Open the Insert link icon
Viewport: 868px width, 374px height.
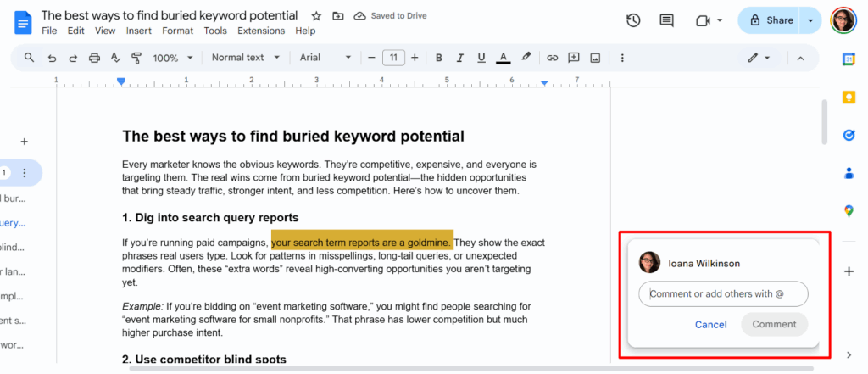553,58
